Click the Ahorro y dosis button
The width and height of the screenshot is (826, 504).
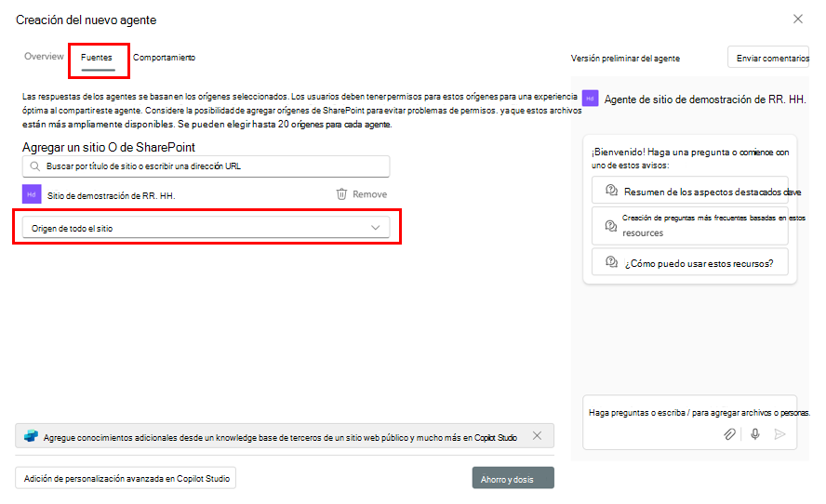tap(513, 478)
